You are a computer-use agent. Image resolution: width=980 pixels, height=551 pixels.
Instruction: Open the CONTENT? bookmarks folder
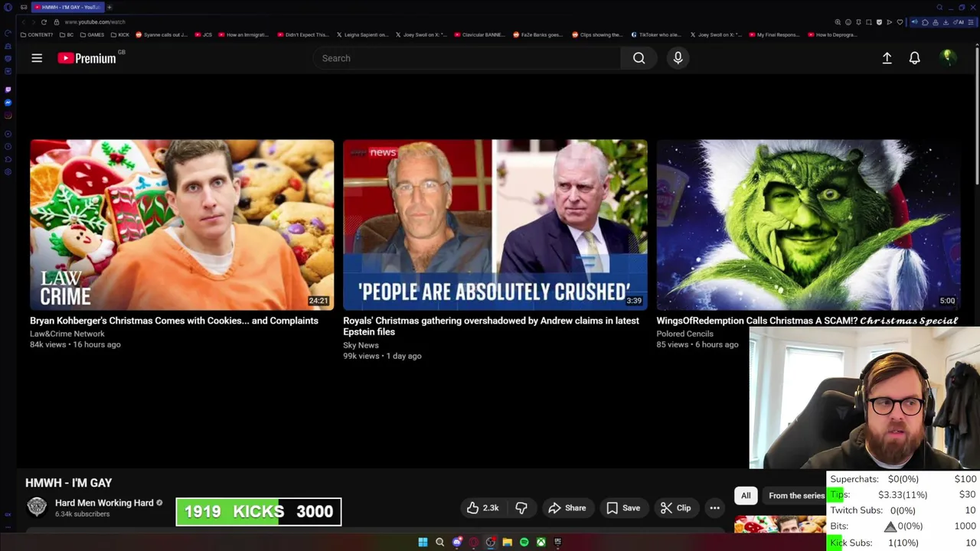coord(38,34)
